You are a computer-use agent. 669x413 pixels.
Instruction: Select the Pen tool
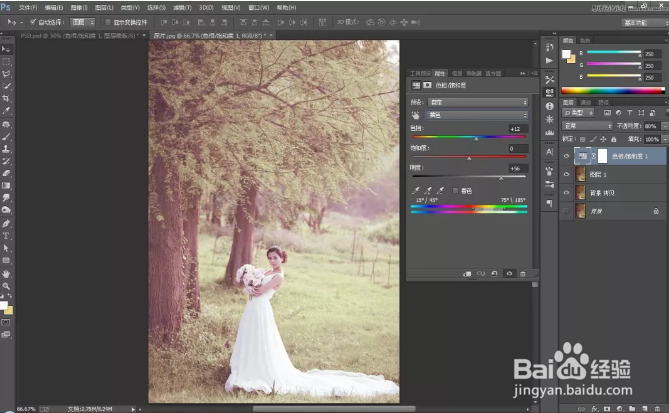tap(6, 224)
